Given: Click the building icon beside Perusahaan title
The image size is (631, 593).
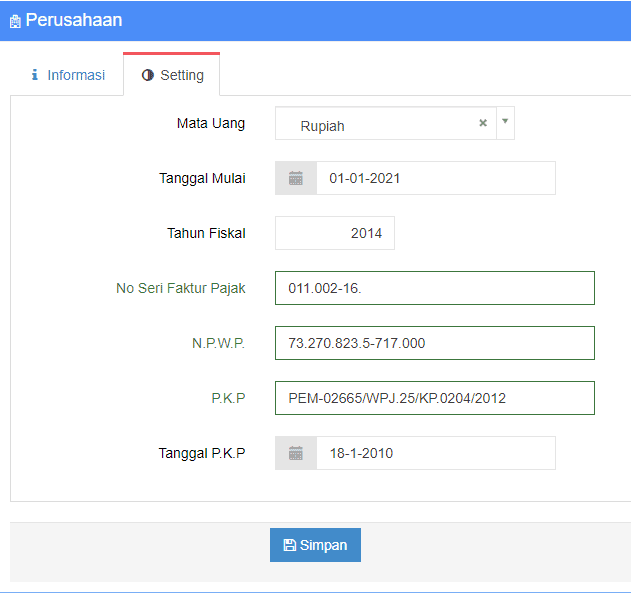Looking at the screenshot, I should pyautogui.click(x=15, y=21).
